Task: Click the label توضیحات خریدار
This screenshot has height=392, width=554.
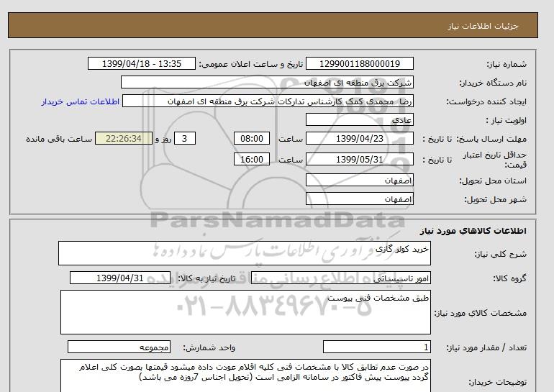Action: (x=497, y=382)
